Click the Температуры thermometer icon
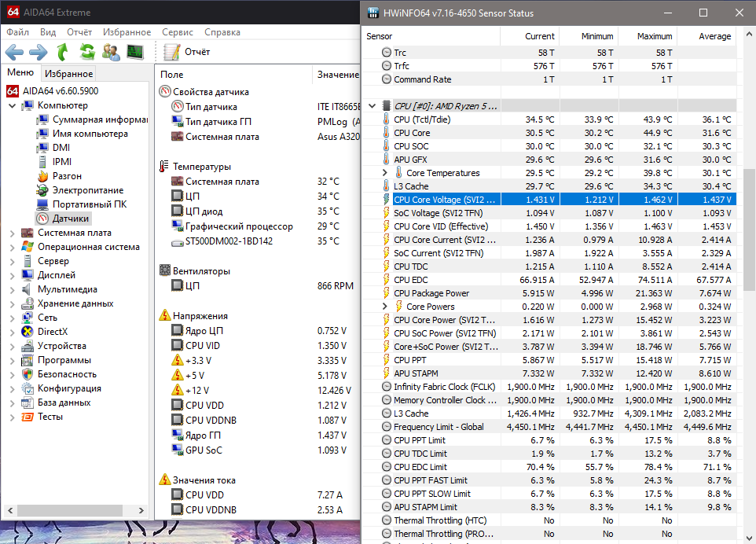The height and width of the screenshot is (544, 756). [164, 167]
